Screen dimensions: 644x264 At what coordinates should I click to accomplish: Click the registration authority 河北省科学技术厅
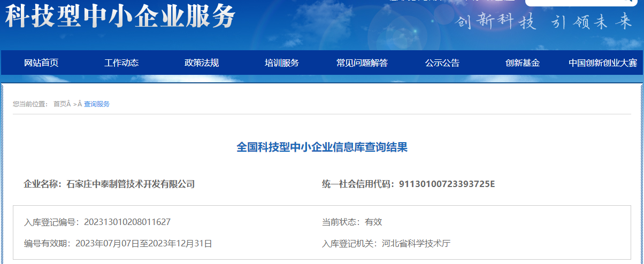[416, 244]
